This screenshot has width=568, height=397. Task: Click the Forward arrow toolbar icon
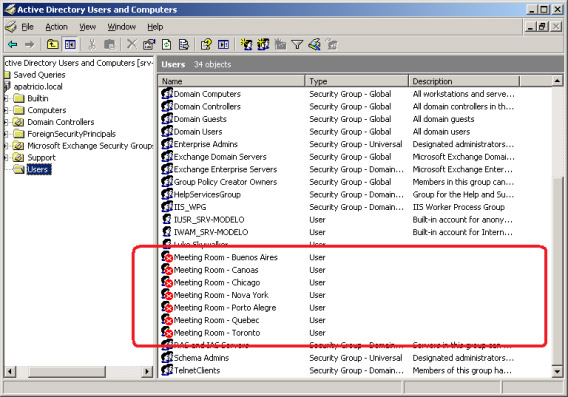[x=30, y=45]
